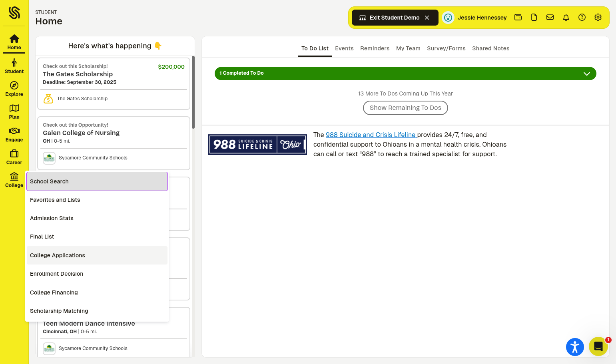Choose Favorites and Lists menu item

pos(97,200)
